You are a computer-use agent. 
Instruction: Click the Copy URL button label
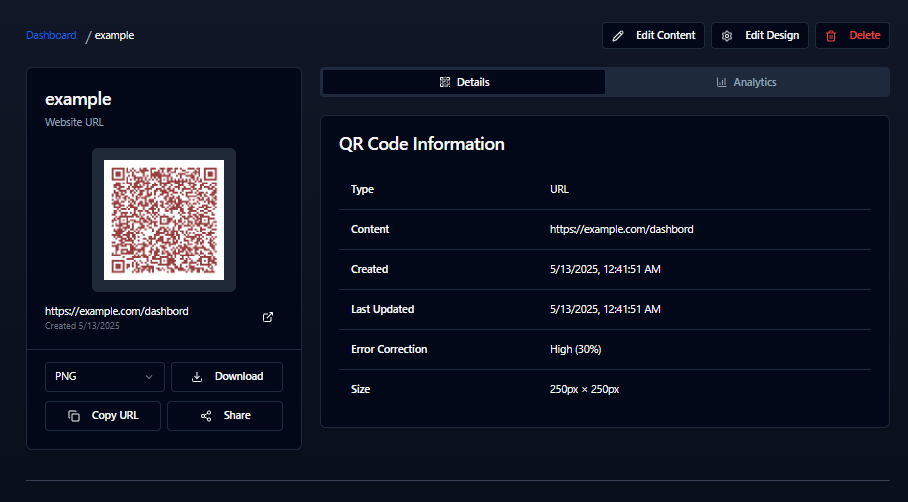[x=115, y=415]
